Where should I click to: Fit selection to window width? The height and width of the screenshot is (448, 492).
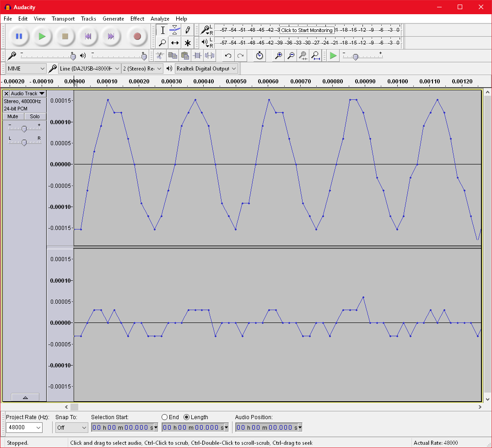[x=303, y=56]
